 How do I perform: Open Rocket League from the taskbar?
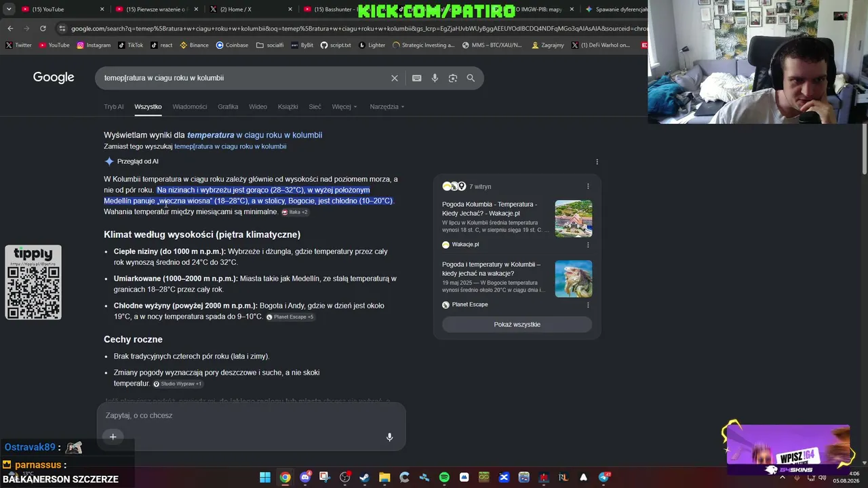pyautogui.click(x=564, y=477)
